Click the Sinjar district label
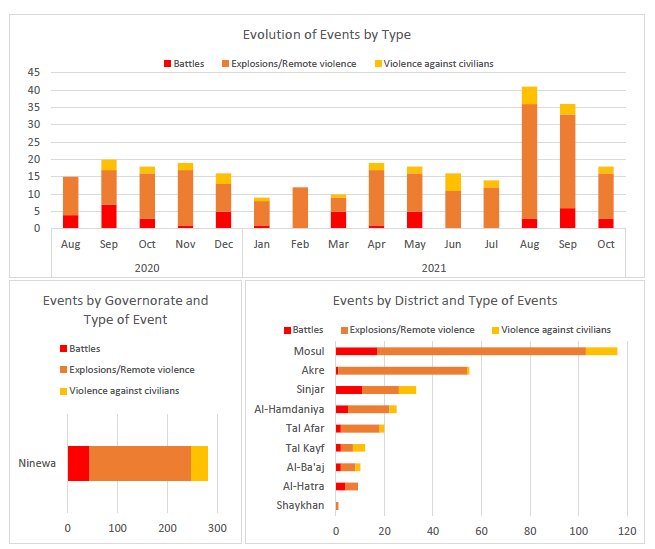Screen dimensions: 655x549 tap(308, 389)
